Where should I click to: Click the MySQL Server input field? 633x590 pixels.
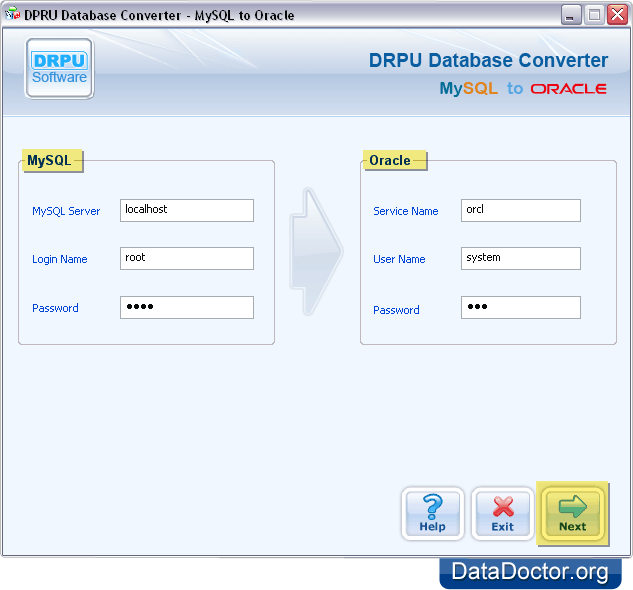pos(187,210)
